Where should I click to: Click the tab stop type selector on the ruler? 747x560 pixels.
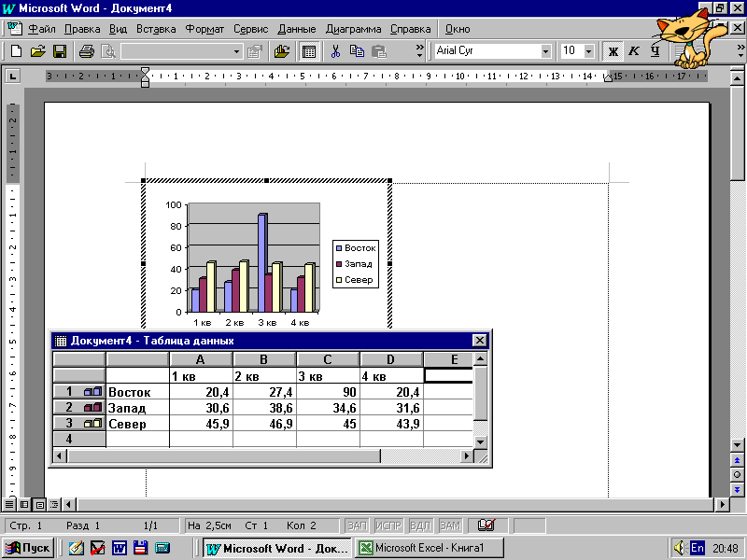pos(12,76)
